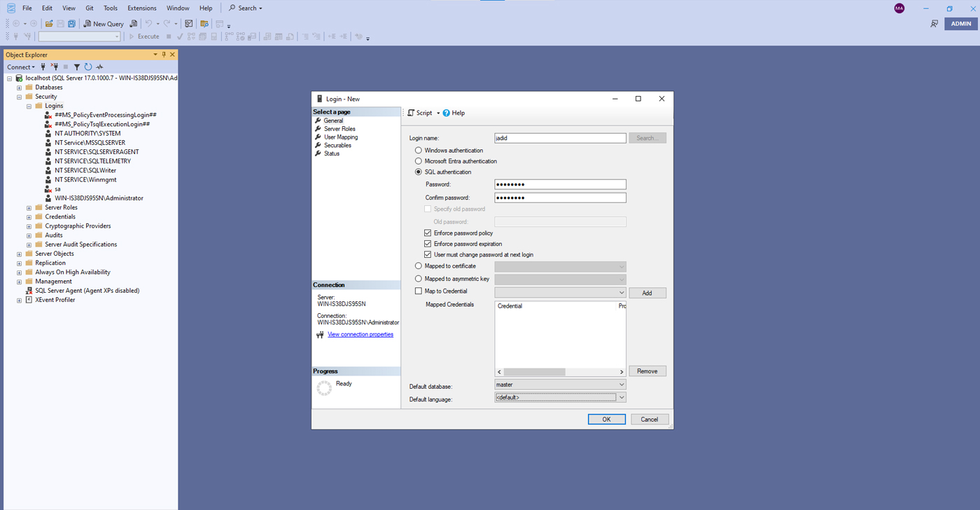980x510 pixels.
Task: Uncheck Enforce password expiration
Action: [x=427, y=243]
